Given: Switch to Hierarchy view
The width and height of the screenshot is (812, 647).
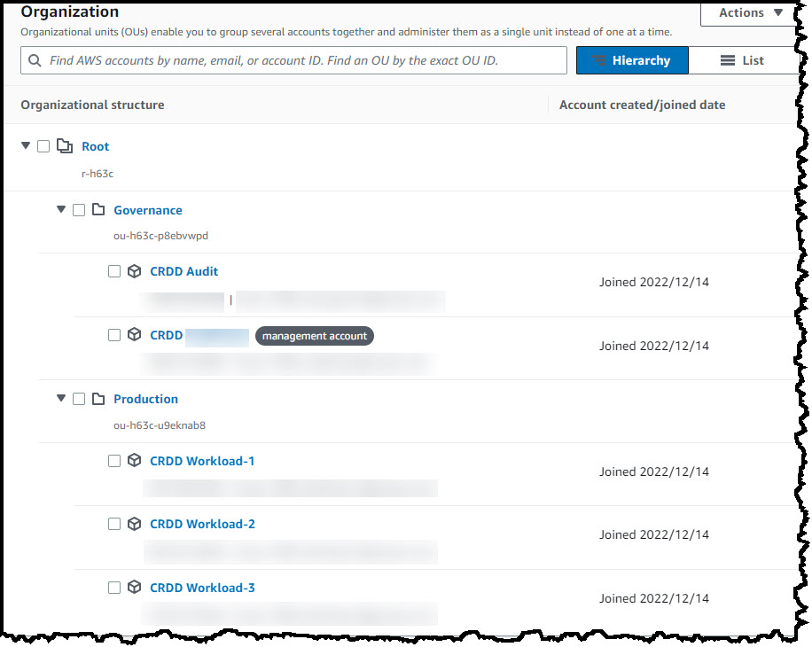Looking at the screenshot, I should (x=632, y=60).
